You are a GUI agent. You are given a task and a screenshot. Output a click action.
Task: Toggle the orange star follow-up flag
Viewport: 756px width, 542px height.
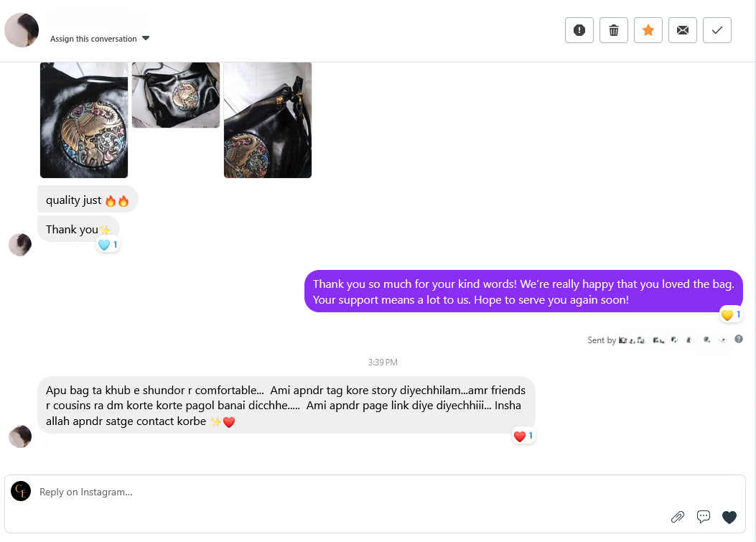648,30
